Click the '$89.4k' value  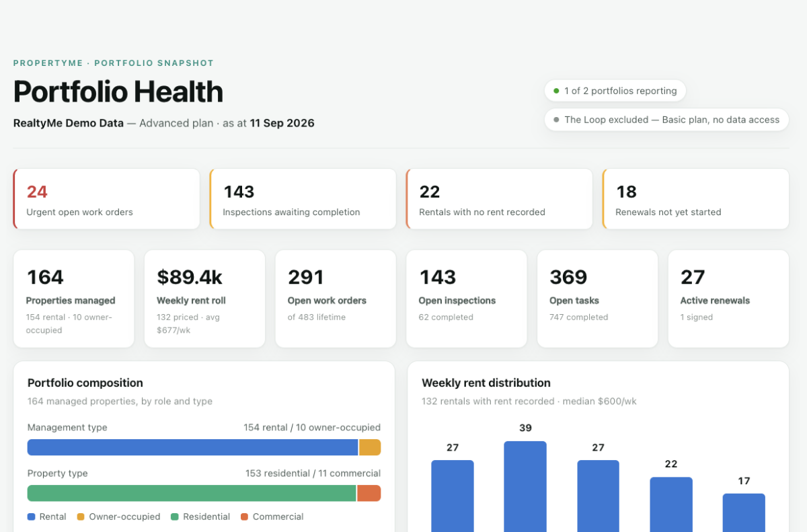[x=190, y=277]
